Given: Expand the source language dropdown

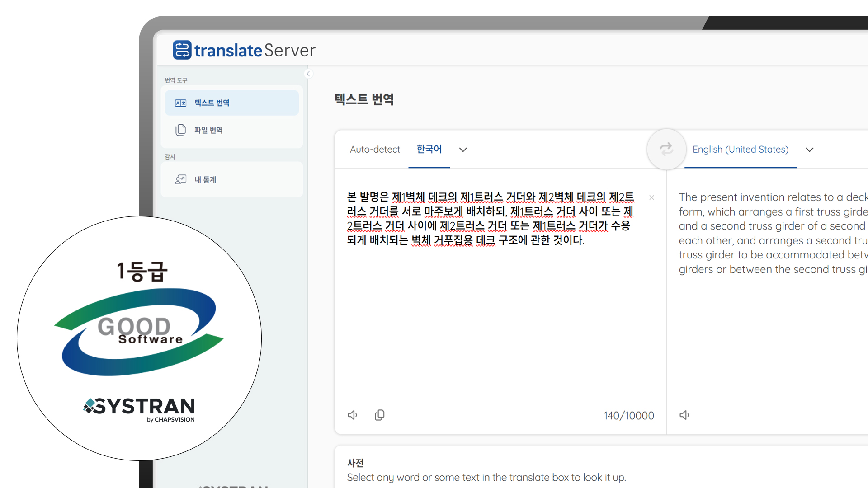Looking at the screenshot, I should coord(463,150).
